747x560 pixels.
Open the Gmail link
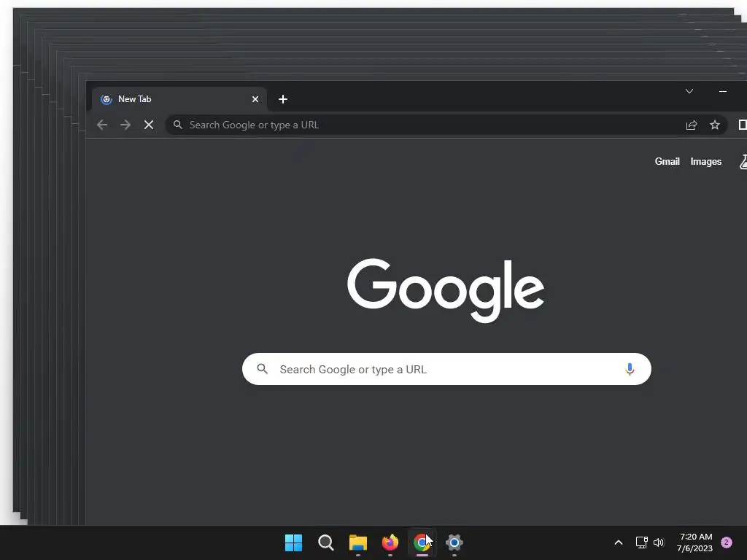(x=667, y=161)
